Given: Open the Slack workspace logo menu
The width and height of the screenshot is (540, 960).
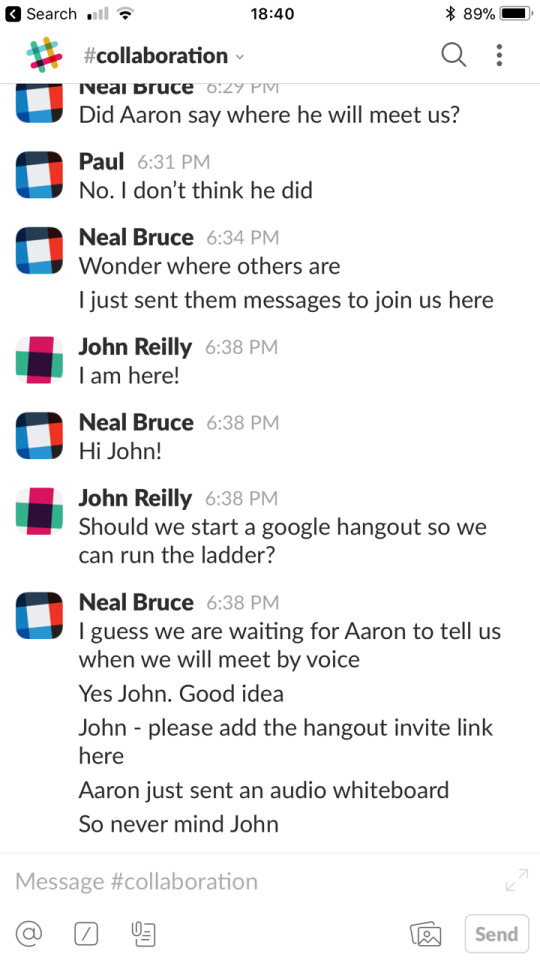Looking at the screenshot, I should pyautogui.click(x=45, y=55).
